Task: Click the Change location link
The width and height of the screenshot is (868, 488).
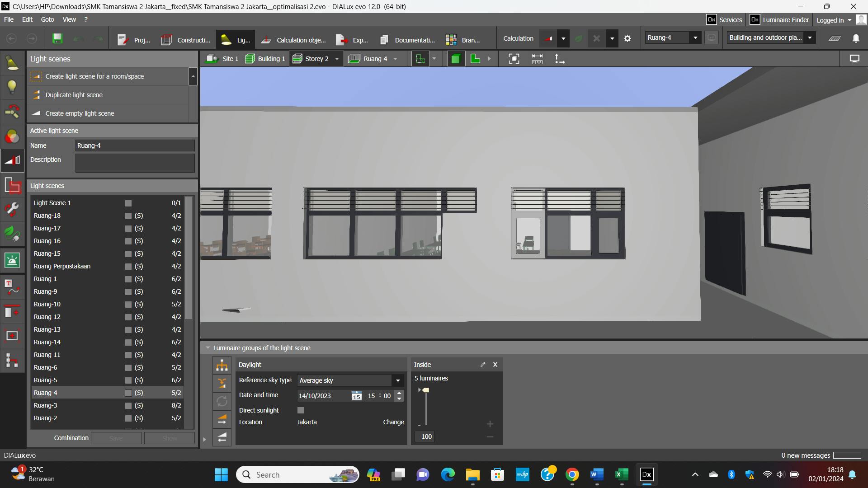Action: pos(393,422)
